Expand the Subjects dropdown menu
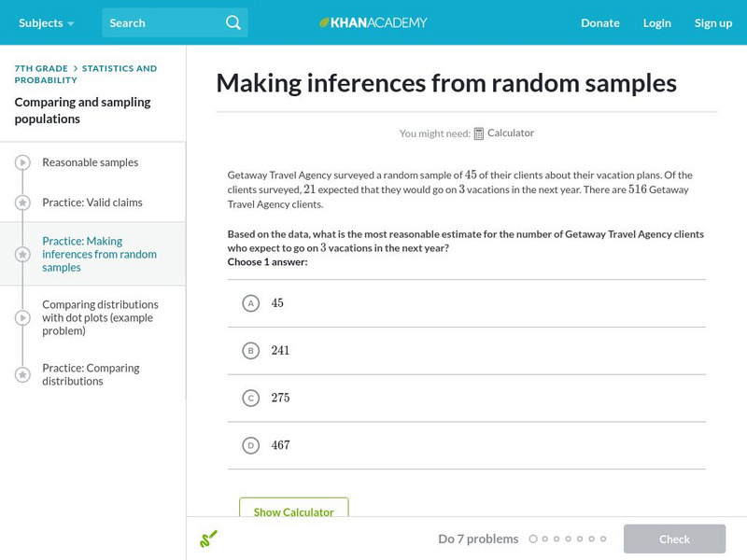747x560 pixels. (x=46, y=22)
